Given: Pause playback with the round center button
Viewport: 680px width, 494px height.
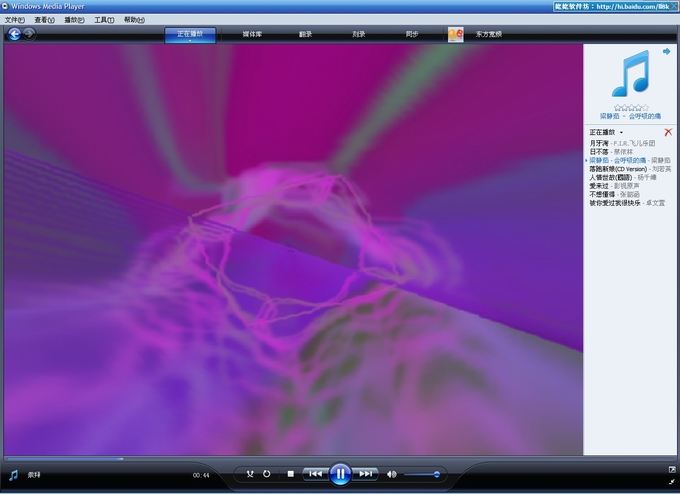Looking at the screenshot, I should pos(340,474).
